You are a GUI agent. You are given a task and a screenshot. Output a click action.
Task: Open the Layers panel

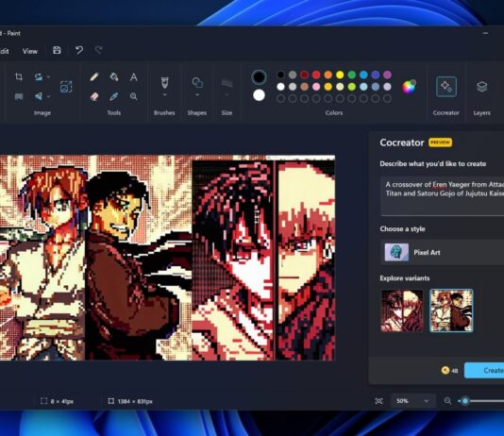482,87
